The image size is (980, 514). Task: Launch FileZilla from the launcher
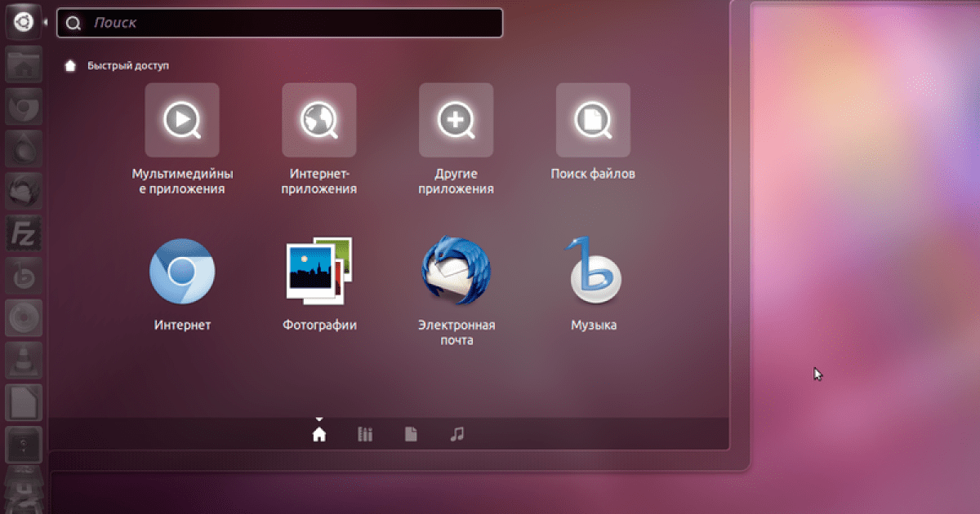pos(24,234)
